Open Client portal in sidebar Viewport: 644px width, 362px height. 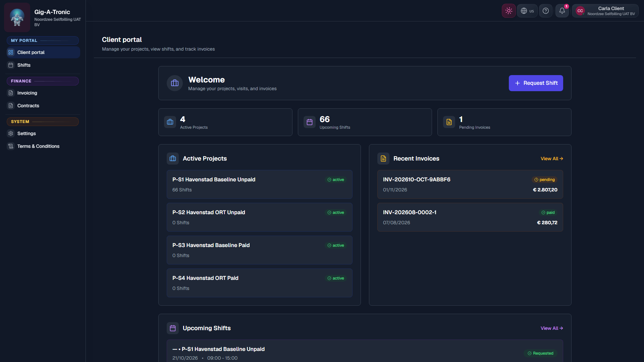point(43,52)
